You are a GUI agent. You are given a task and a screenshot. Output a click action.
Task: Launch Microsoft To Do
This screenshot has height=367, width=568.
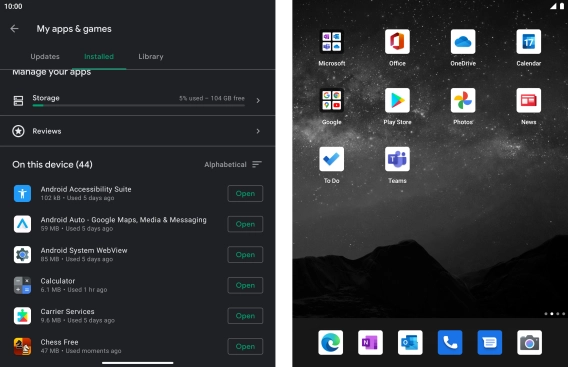click(331, 159)
